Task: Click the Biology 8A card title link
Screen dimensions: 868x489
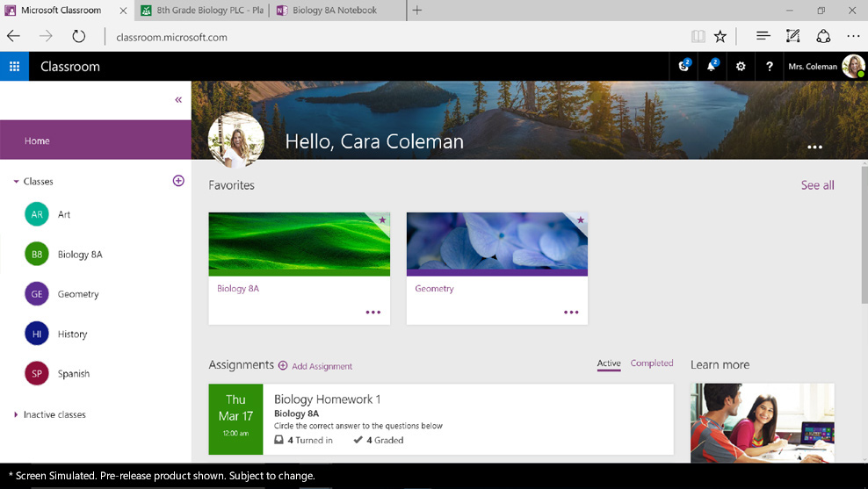Action: click(x=238, y=289)
